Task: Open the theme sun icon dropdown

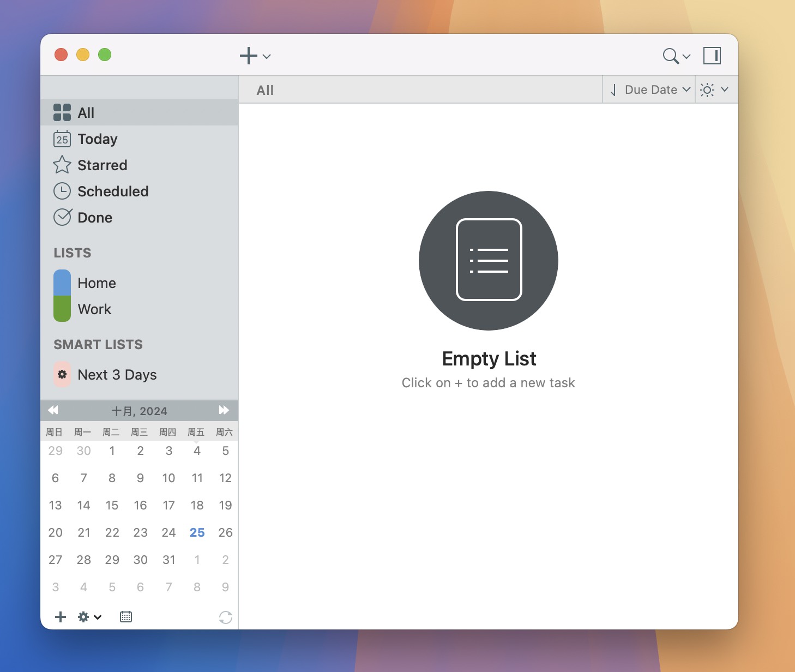Action: coord(715,89)
